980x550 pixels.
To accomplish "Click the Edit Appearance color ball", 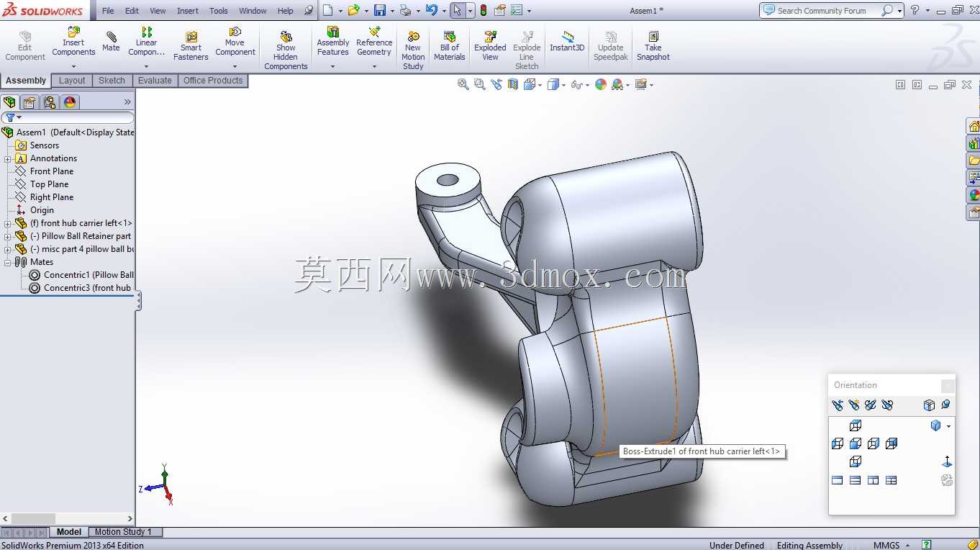I will [x=601, y=84].
